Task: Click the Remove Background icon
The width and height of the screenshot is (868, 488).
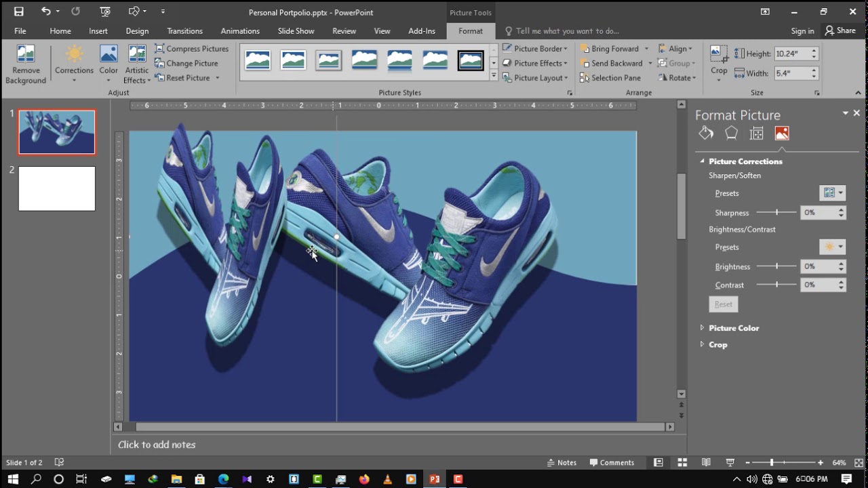Action: pyautogui.click(x=26, y=65)
